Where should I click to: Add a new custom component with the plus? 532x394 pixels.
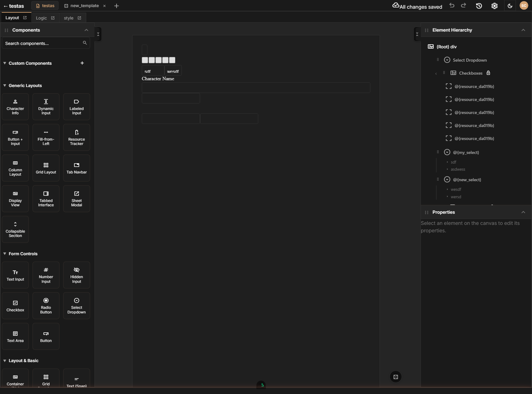(x=82, y=63)
